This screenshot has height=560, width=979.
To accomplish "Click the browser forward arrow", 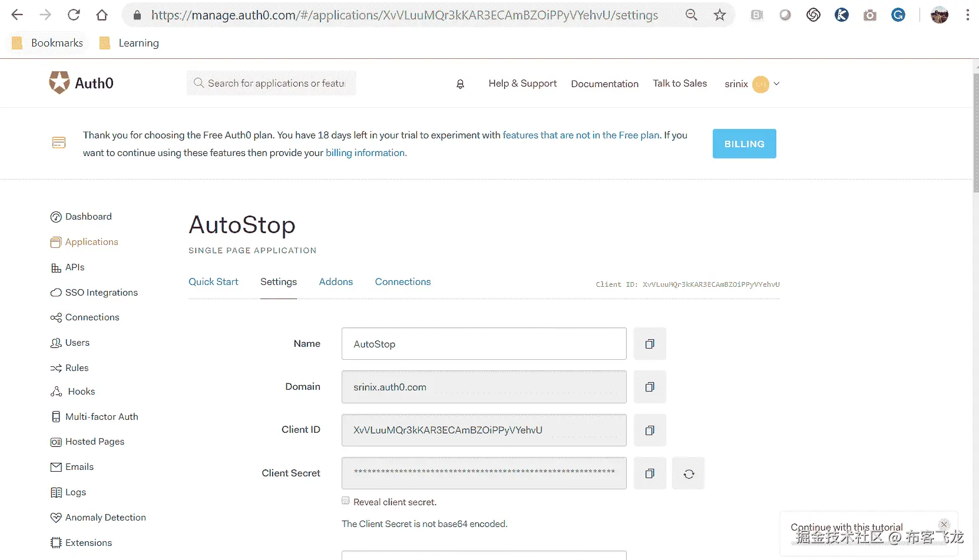I will [x=45, y=15].
